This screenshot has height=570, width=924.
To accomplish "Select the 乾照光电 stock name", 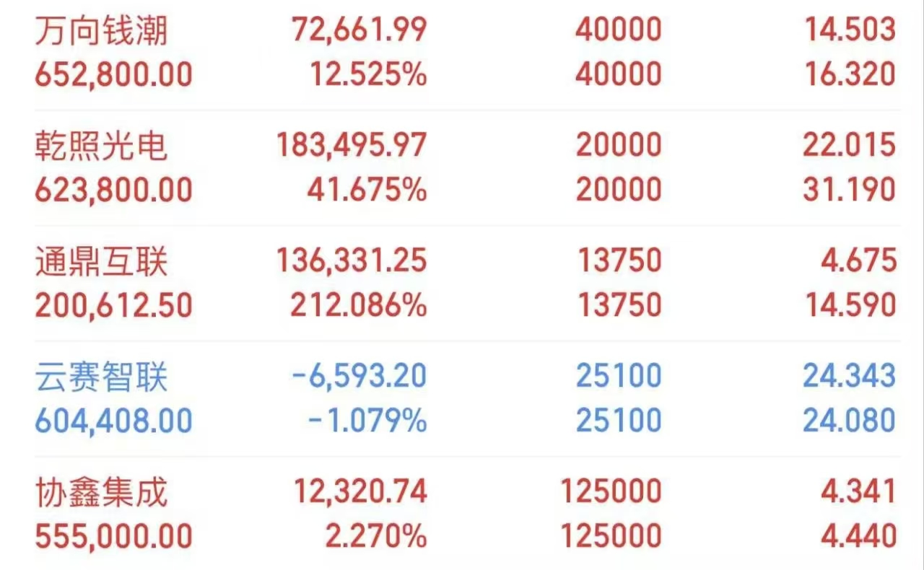I will pos(101,146).
